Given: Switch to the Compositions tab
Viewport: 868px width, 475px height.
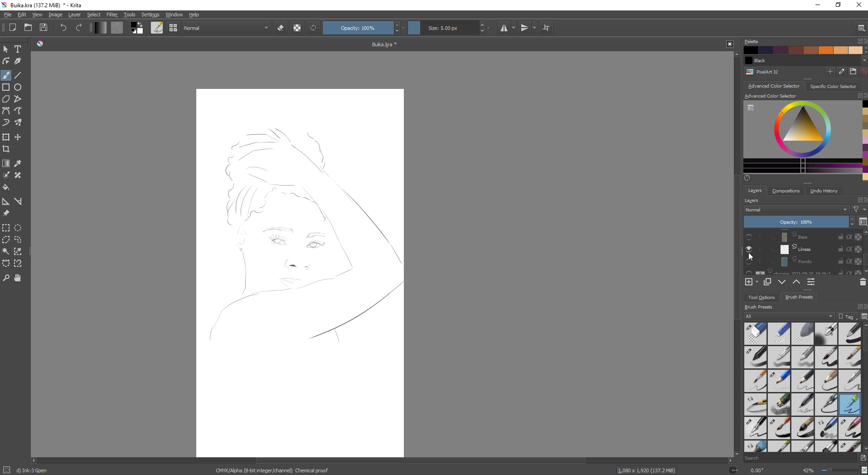Looking at the screenshot, I should point(786,191).
